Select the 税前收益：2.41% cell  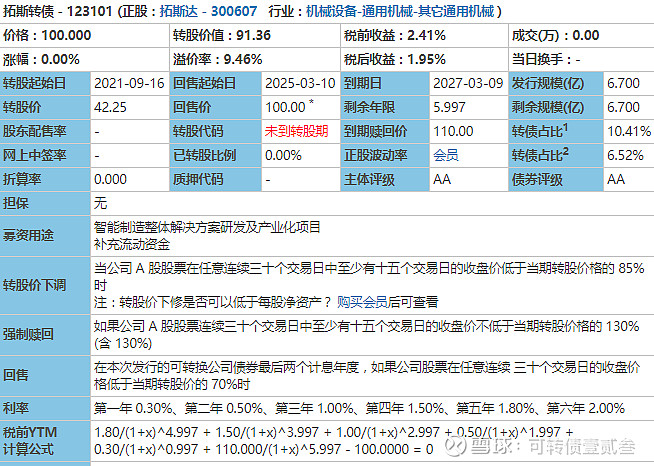pos(425,35)
